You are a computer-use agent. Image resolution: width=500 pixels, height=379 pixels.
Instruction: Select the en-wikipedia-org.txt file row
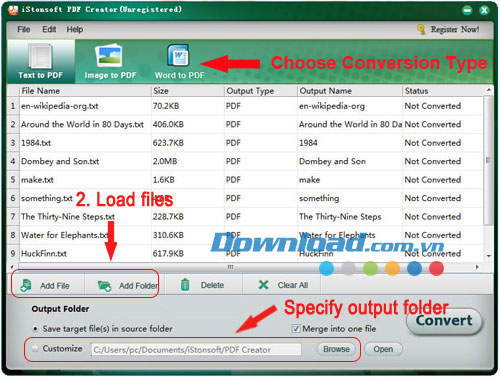245,106
